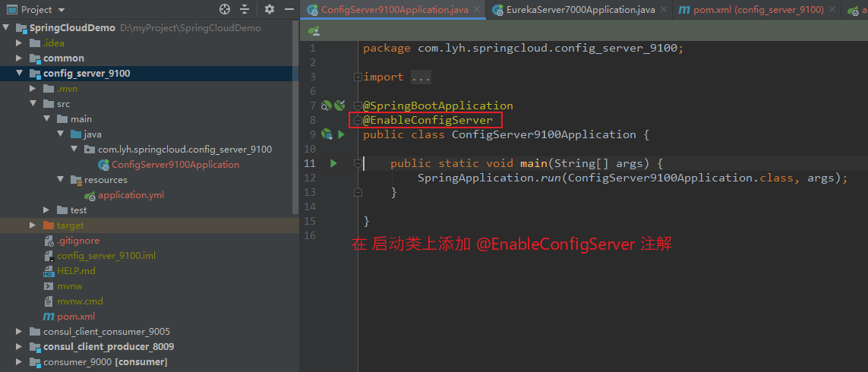868x372 pixels.
Task: Click line number 16 in the gutter
Action: click(x=309, y=235)
